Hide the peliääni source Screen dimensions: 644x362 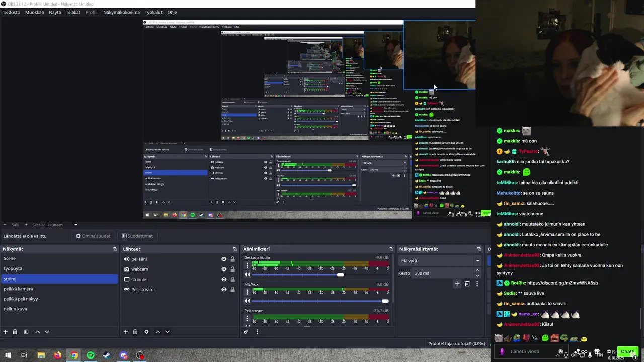click(x=224, y=259)
